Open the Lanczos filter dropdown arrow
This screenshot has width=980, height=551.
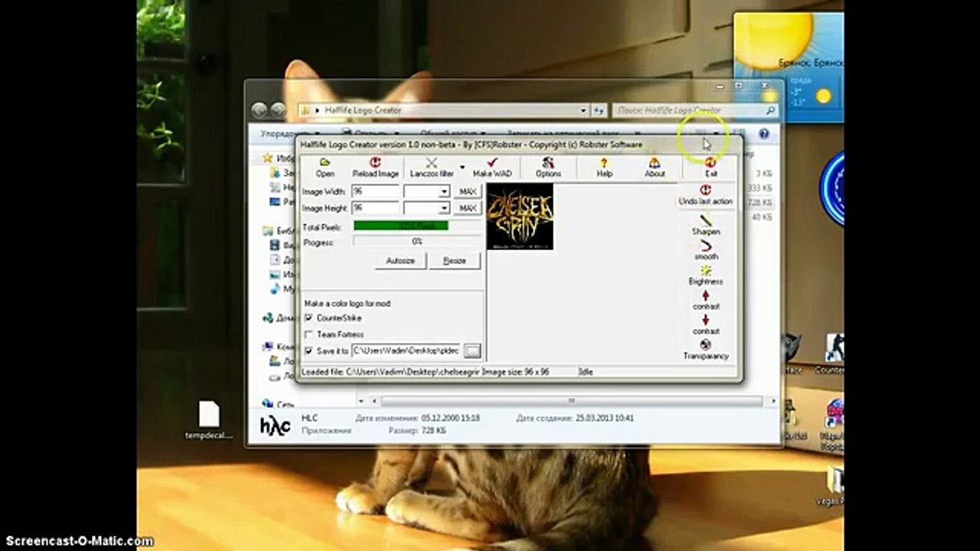coord(462,167)
